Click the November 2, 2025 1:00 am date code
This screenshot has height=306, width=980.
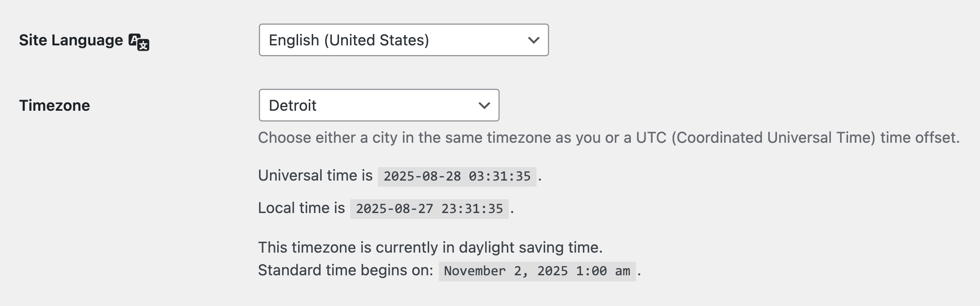(x=537, y=271)
